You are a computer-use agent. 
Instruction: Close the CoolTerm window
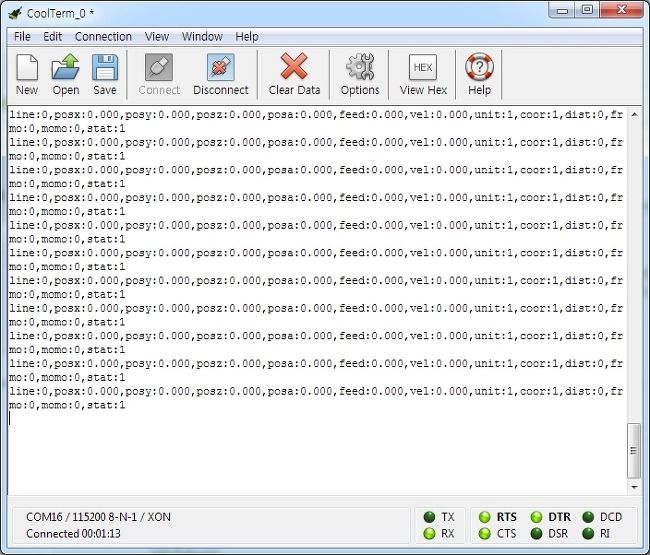(621, 10)
